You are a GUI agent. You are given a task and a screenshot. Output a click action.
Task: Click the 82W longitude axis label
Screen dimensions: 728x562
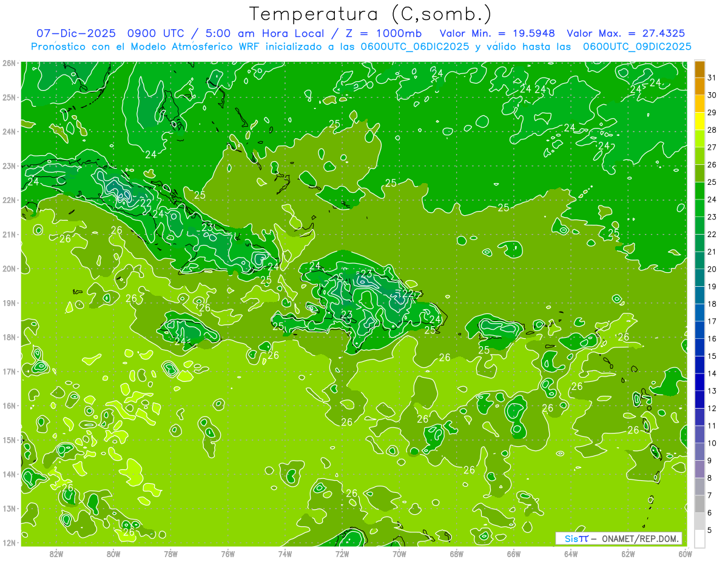[56, 554]
